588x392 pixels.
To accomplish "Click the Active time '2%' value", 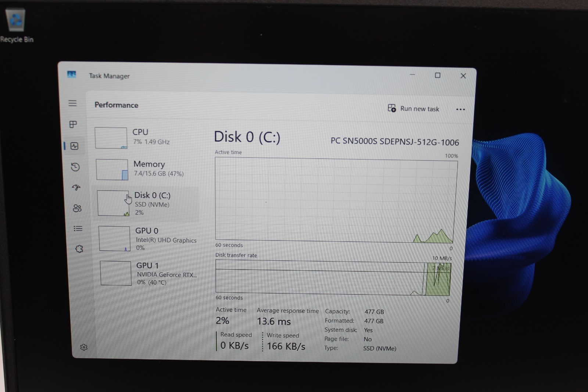I will pos(222,321).
